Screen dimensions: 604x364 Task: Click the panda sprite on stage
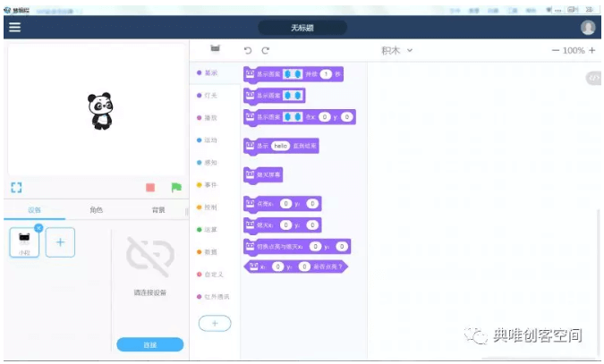100,111
